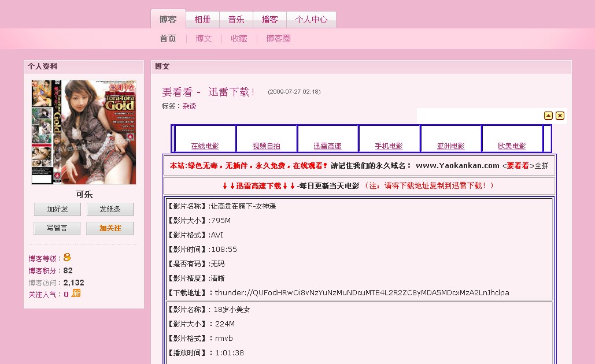Click the 写留言 button
The width and height of the screenshot is (595, 364).
click(57, 228)
